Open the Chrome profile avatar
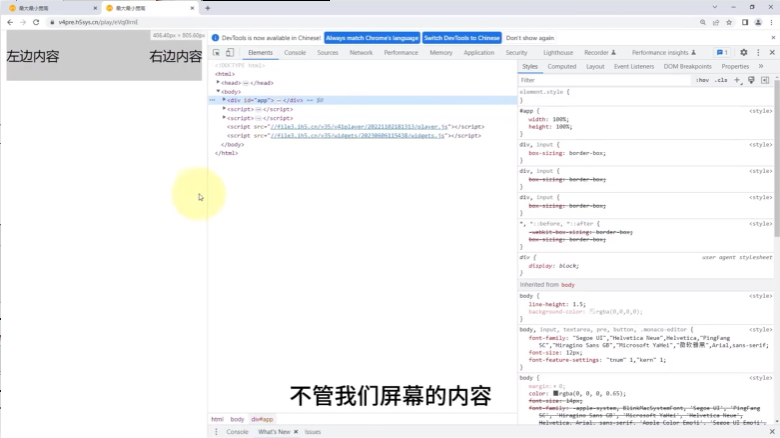 (758, 22)
